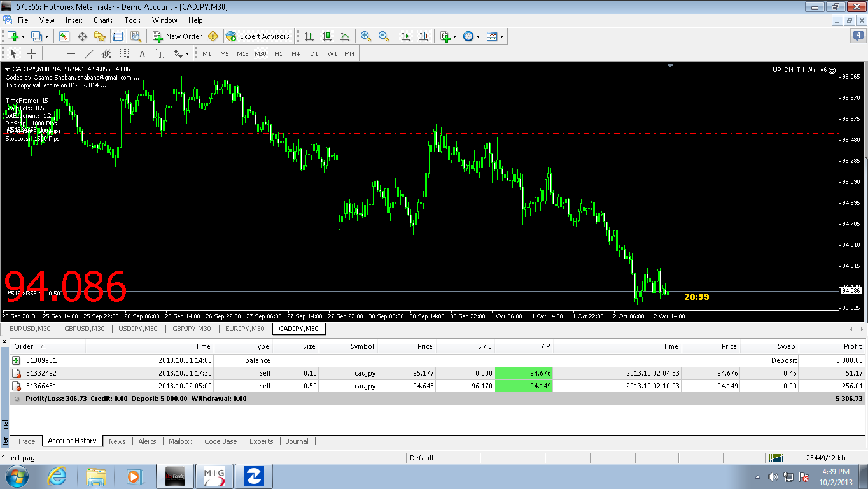Click the yellow diamond MetaEditor icon
Screen dimensions: 868x489
(x=213, y=36)
